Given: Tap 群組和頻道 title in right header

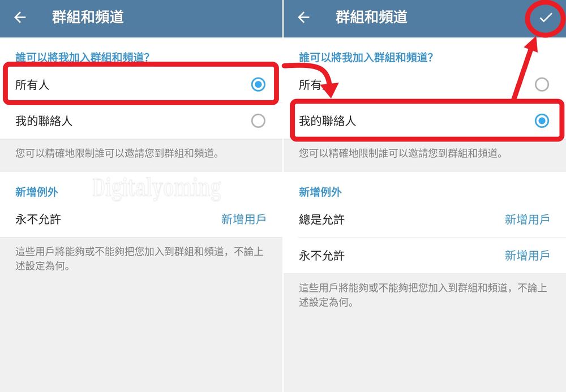Looking at the screenshot, I should (371, 17).
